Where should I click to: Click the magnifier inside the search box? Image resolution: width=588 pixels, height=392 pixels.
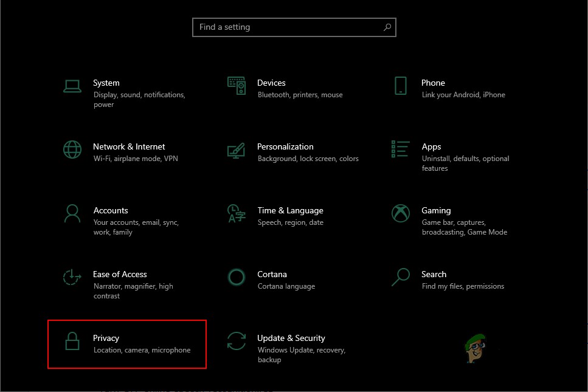click(387, 27)
